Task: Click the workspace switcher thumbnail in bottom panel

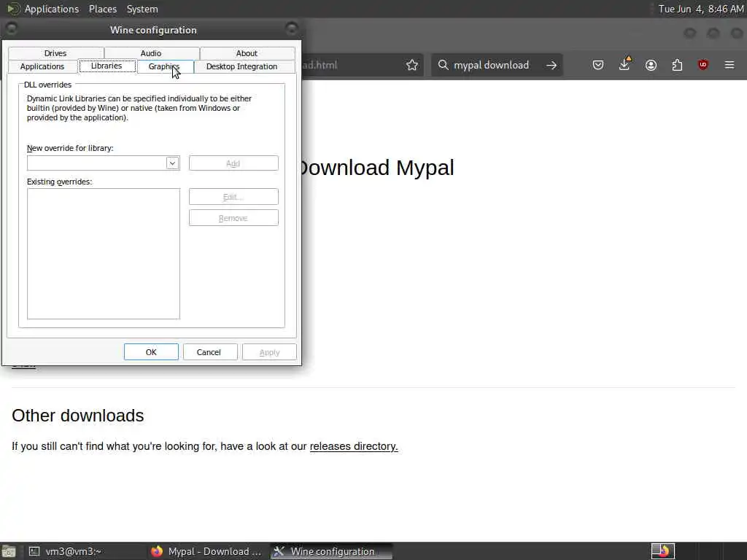Action: point(663,551)
